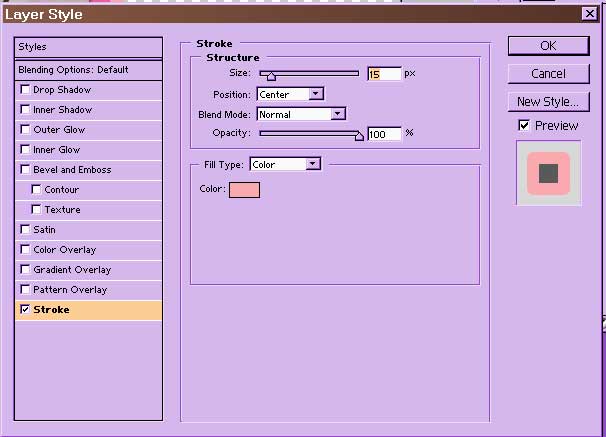Close the Layer Style dialog window
This screenshot has width=606, height=437.
(592, 14)
